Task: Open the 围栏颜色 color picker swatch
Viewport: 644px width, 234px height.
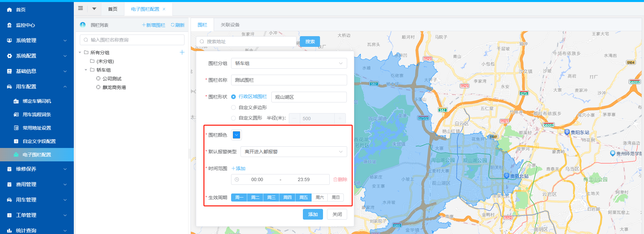Action: coord(236,135)
